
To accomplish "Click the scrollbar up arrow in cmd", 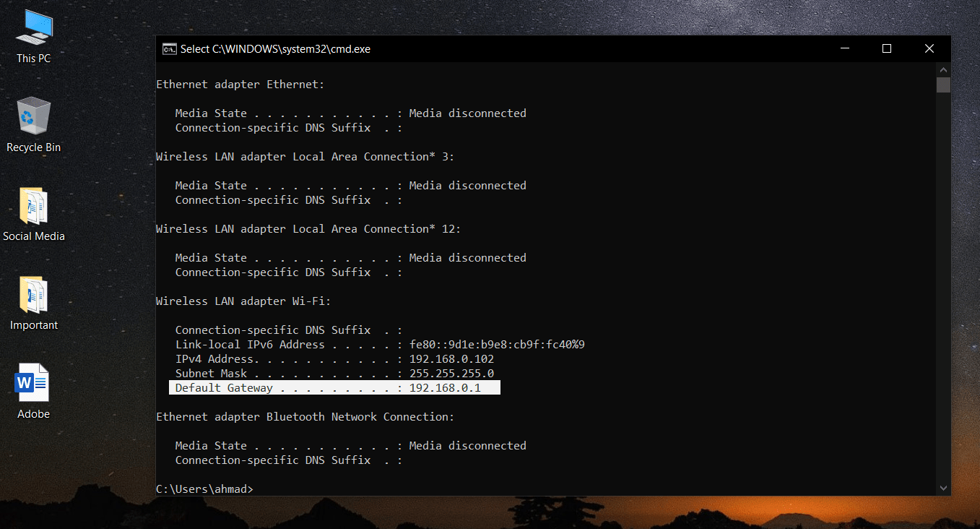I will tap(943, 69).
